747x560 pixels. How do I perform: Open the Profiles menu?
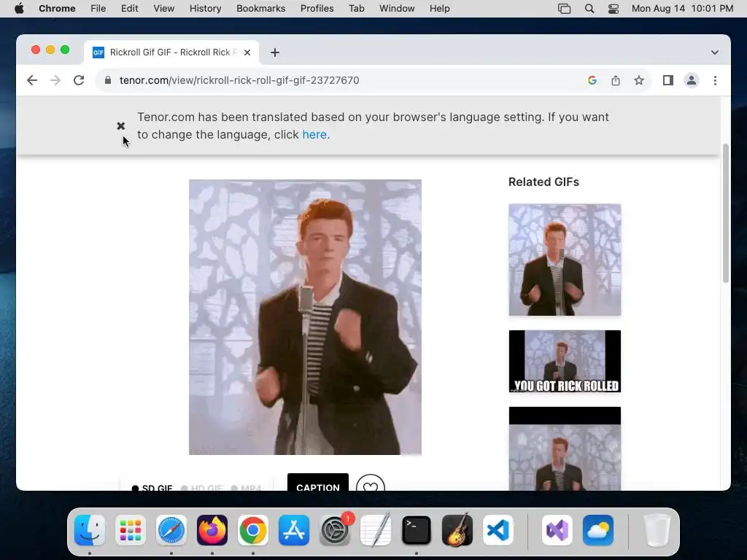coord(317,9)
